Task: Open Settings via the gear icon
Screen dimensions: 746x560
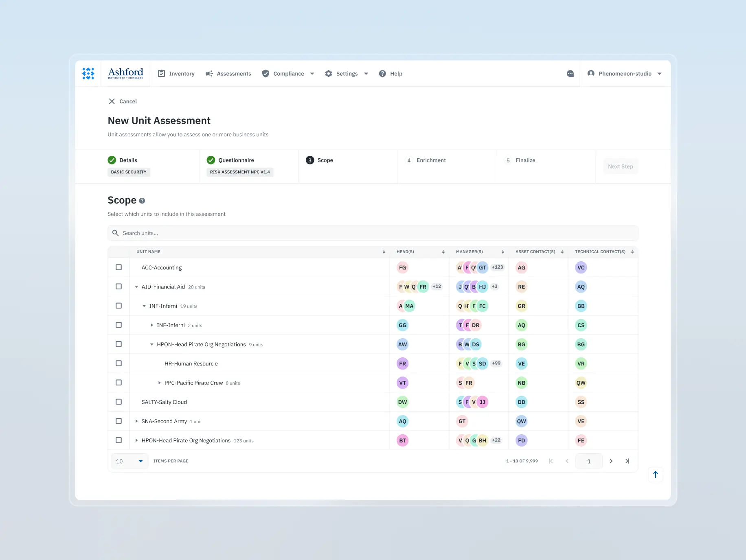Action: tap(329, 74)
